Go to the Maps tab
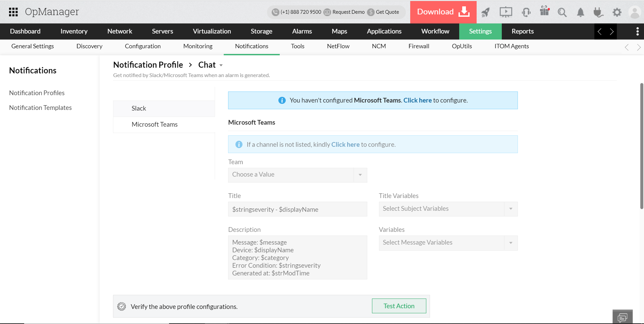The width and height of the screenshot is (644, 324). (339, 31)
